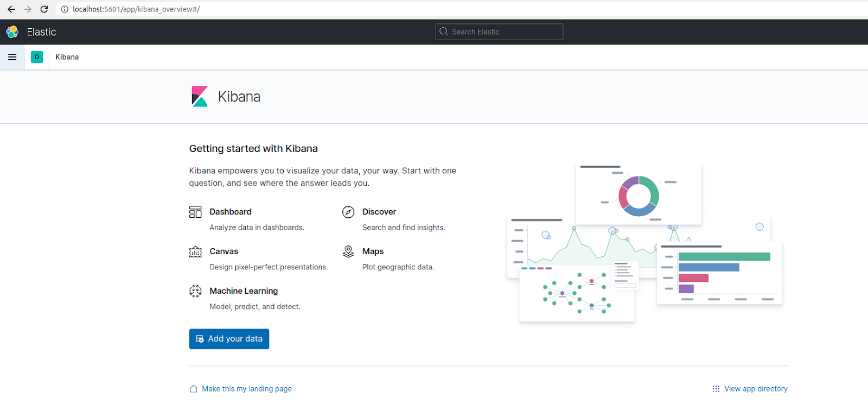Screen dimensions: 868x416
Task: Open the Maps link
Action: [x=373, y=251]
